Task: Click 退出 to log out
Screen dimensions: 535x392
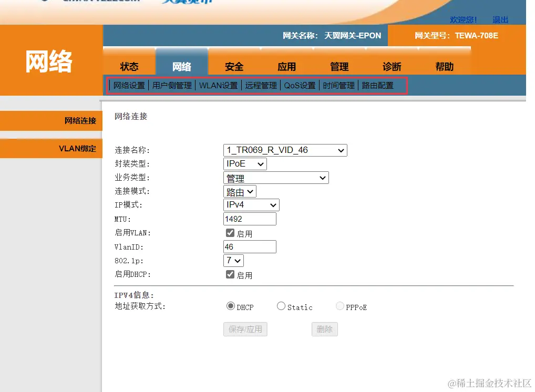Action: tap(499, 19)
